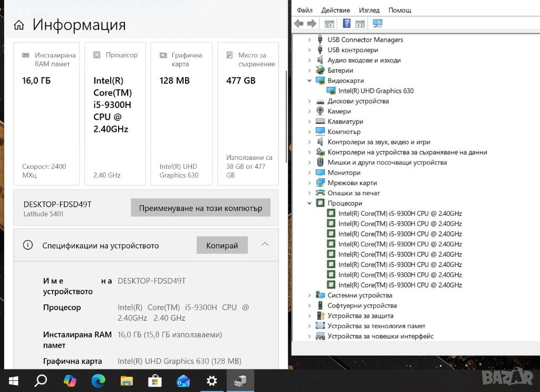Click the Home icon beside Информация

click(19, 25)
